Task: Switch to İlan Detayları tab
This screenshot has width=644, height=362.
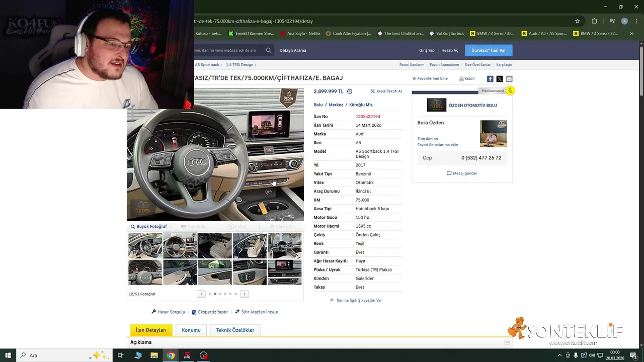Action: 151,330
